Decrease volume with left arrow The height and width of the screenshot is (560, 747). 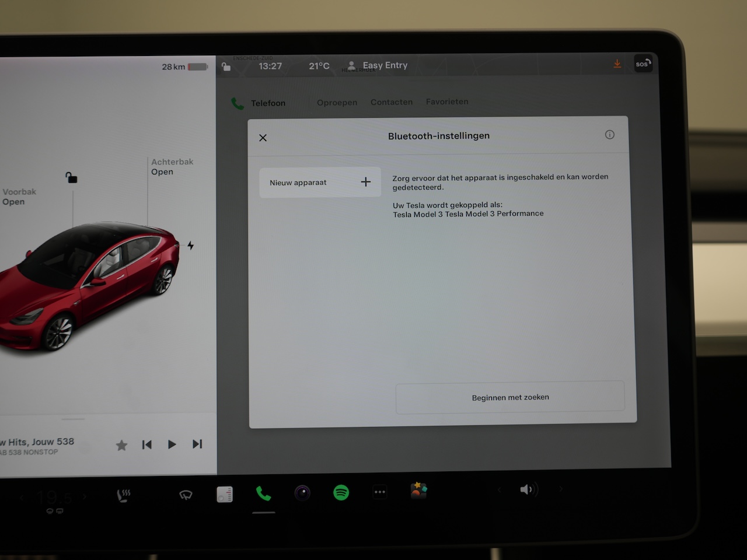[499, 490]
